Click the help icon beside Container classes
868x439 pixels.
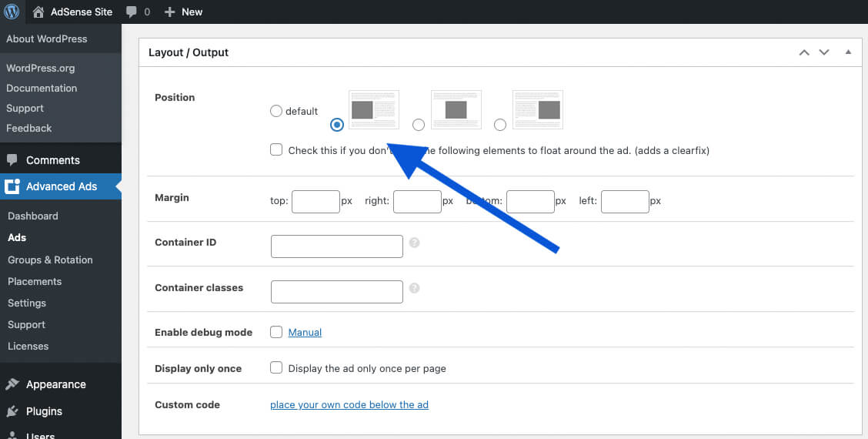coord(414,288)
